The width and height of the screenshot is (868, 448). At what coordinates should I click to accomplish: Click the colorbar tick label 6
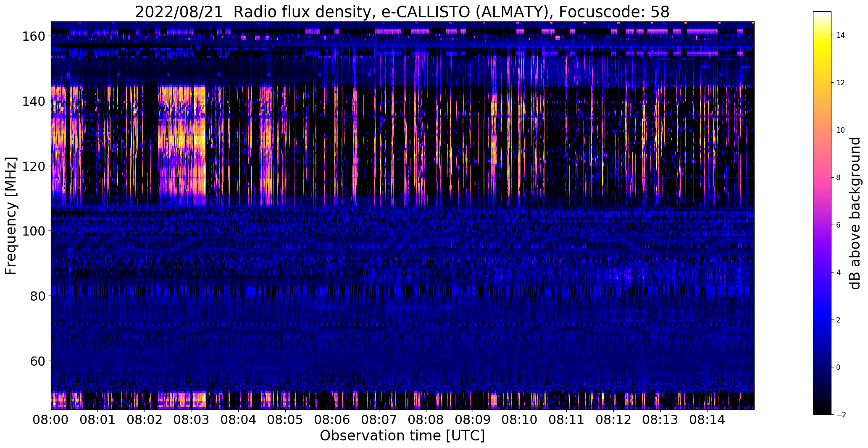[838, 225]
